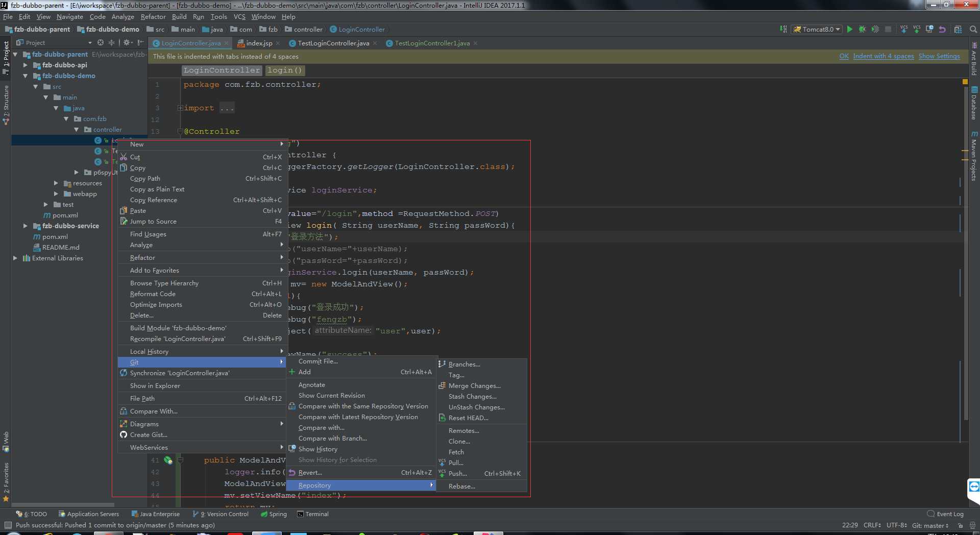The height and width of the screenshot is (535, 980).
Task: Switch to TestLoginController1.java tab
Action: tap(432, 43)
